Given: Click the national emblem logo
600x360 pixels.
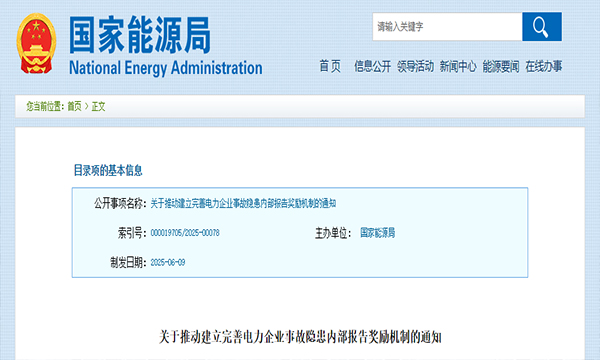Looking at the screenshot, I should click(36, 43).
